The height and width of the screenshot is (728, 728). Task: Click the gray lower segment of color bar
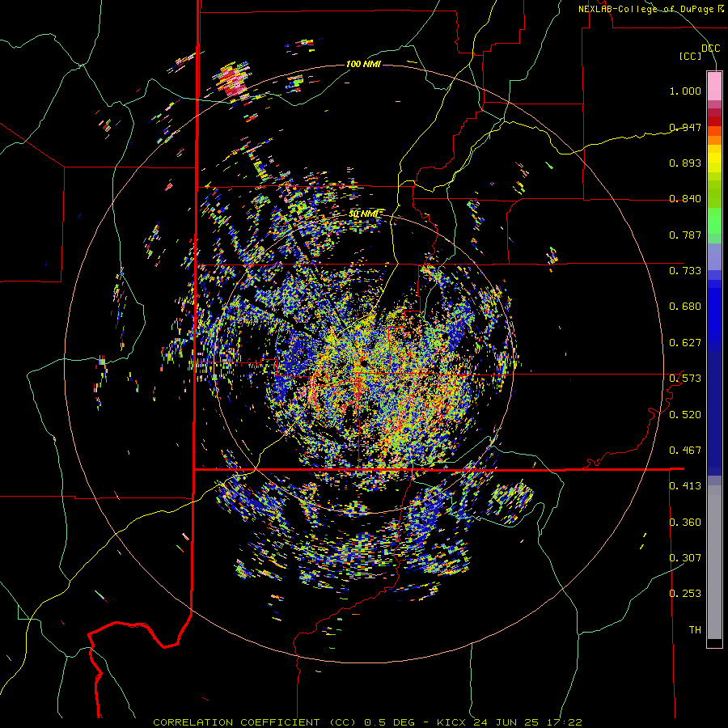pos(714,562)
